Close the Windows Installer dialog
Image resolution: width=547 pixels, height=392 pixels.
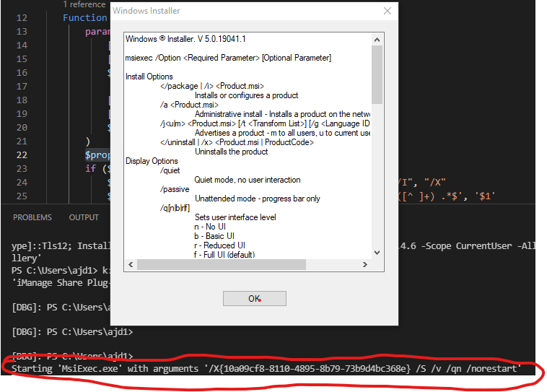(x=388, y=11)
